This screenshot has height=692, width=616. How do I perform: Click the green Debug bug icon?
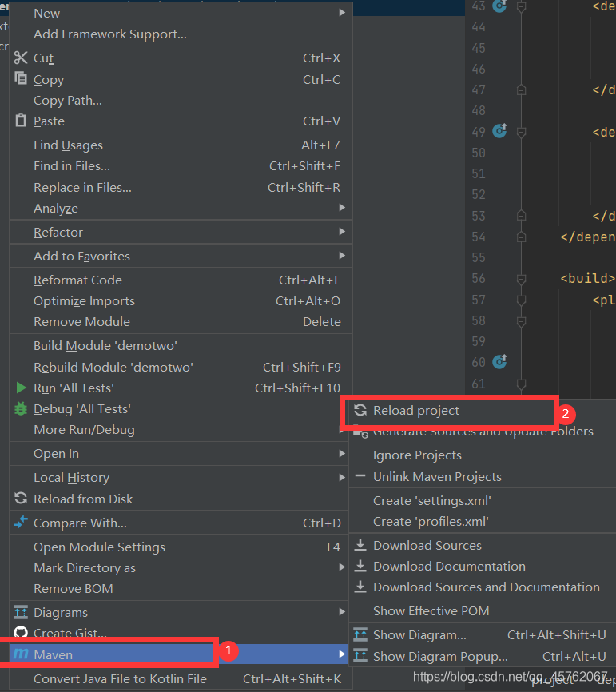coord(21,408)
